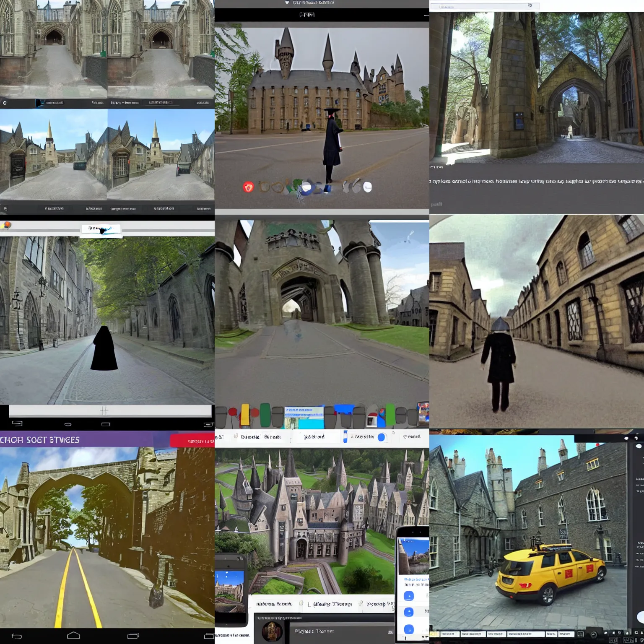Click the white circle at the icon row's end
Image resolution: width=644 pixels, height=644 pixels.
click(367, 187)
